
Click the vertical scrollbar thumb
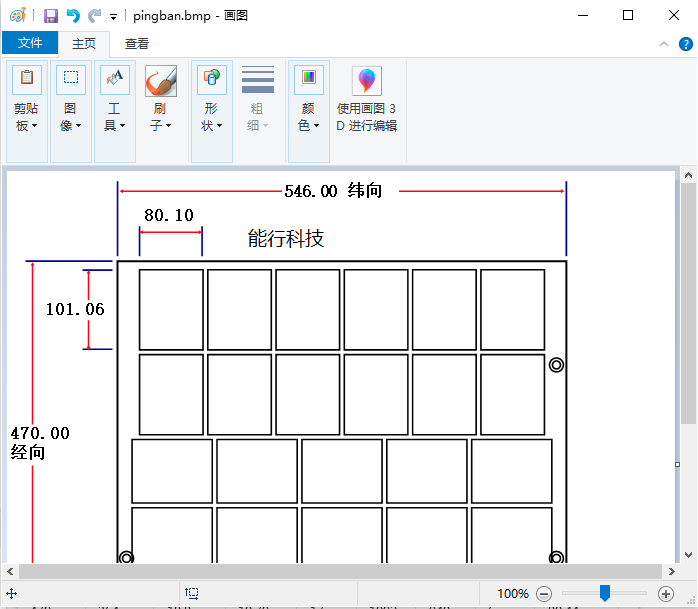(688, 303)
